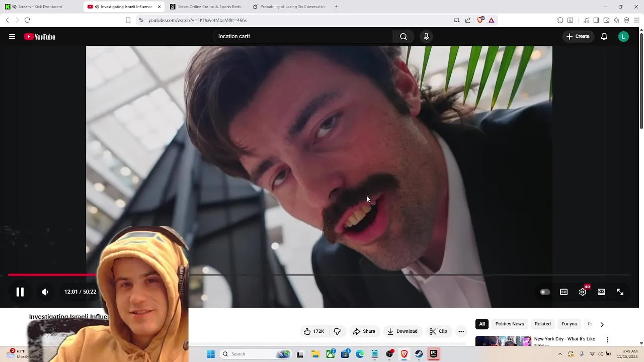Select the Related chip
The width and height of the screenshot is (644, 362).
coord(542,324)
